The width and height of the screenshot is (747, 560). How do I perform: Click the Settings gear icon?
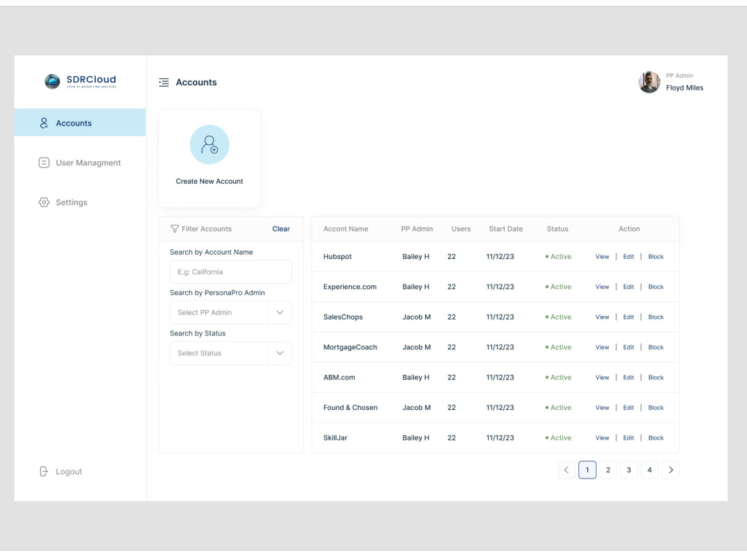point(44,202)
